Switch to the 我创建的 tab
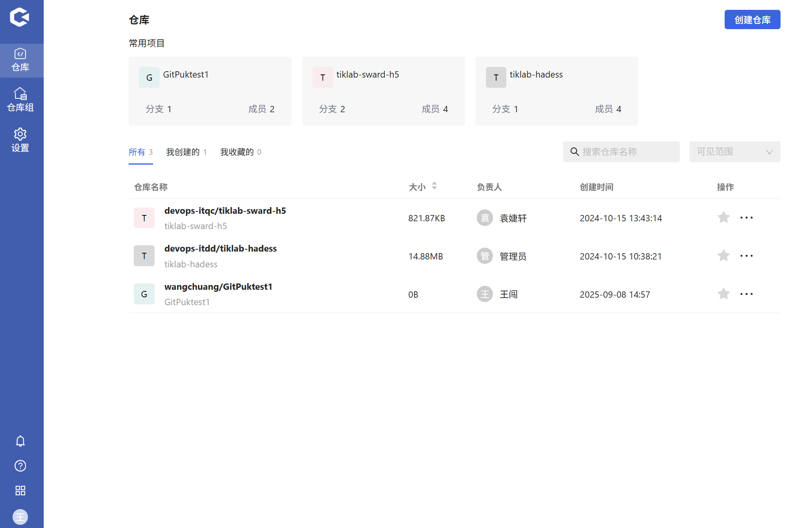Screen dimensions: 812x528 [x=186, y=152]
